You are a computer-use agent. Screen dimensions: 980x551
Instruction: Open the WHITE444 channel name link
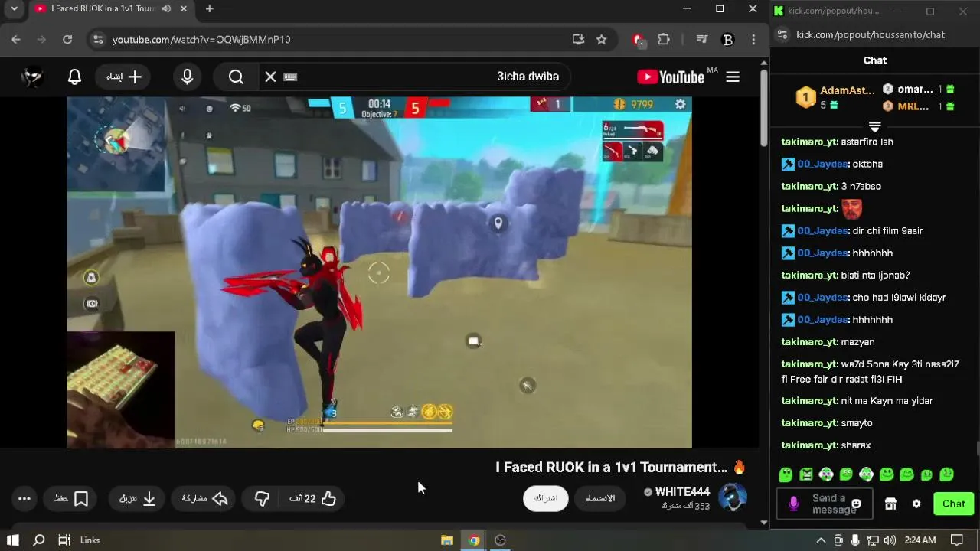tap(682, 492)
